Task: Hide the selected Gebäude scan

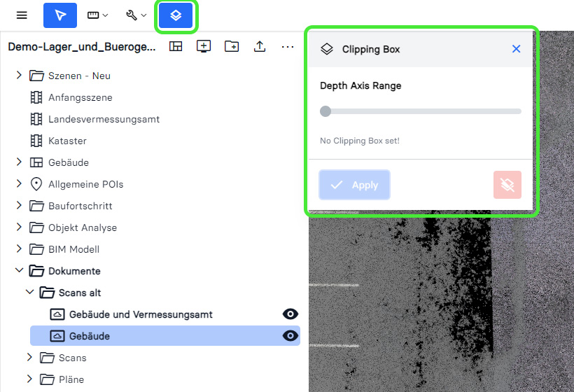Action: (290, 336)
